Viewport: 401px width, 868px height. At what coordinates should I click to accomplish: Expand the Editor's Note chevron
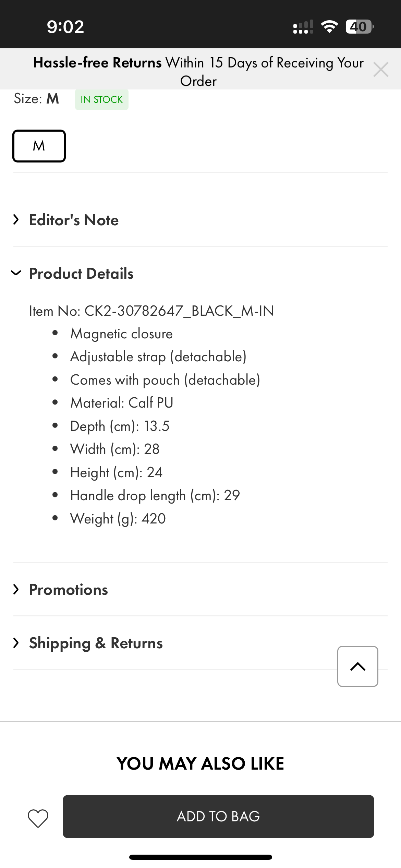[x=16, y=220]
